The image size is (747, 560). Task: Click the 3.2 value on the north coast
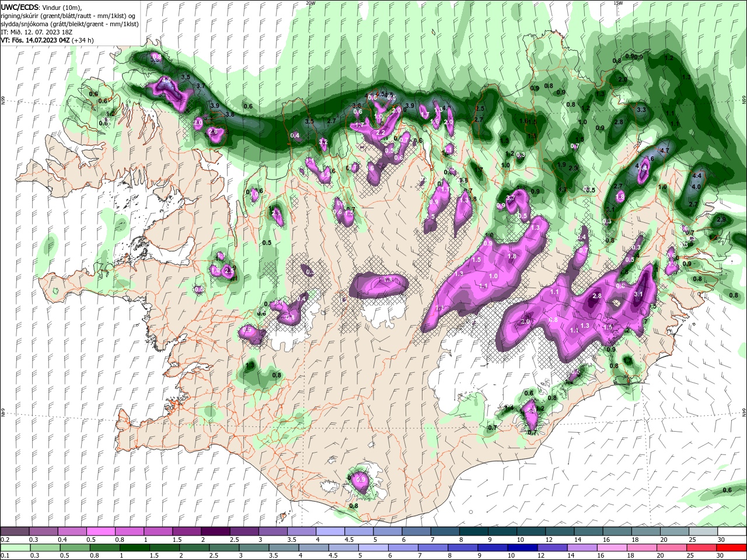click(323, 142)
